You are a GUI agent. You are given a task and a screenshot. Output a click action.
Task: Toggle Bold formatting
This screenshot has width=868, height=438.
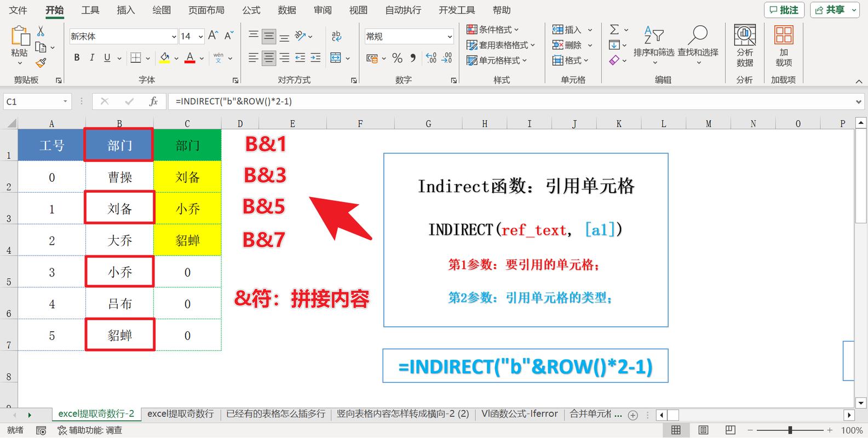pyautogui.click(x=77, y=58)
